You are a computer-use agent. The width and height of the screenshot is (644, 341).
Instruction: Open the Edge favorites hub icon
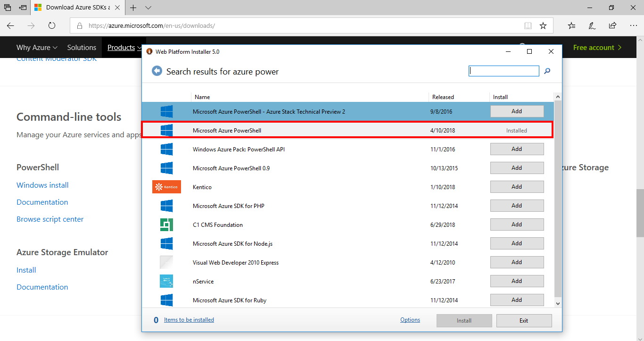(571, 25)
